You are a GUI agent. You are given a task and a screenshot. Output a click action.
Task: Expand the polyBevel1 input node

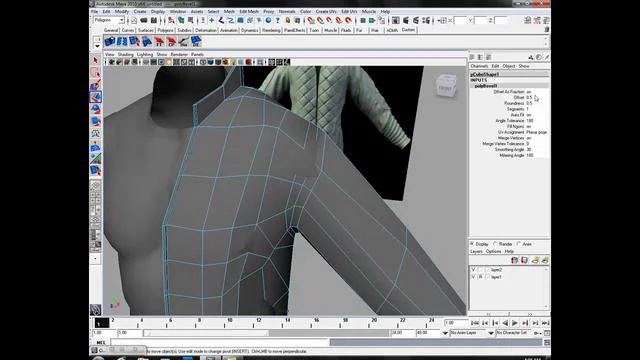pyautogui.click(x=486, y=86)
